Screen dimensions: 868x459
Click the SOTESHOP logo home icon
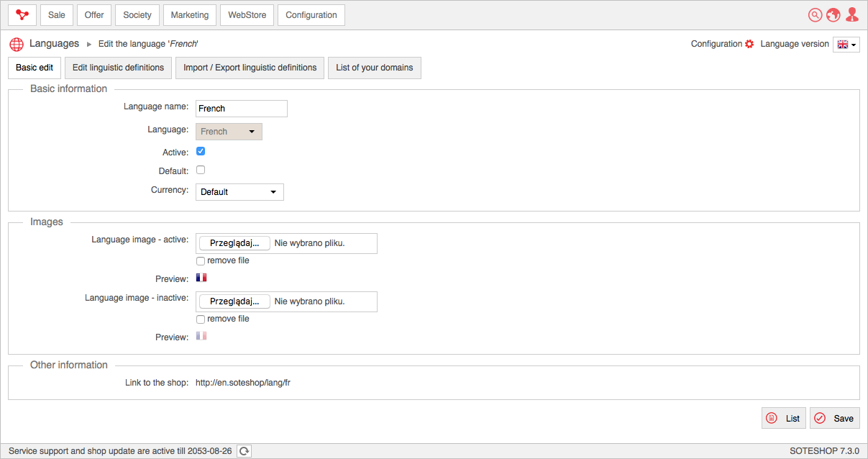coord(22,15)
